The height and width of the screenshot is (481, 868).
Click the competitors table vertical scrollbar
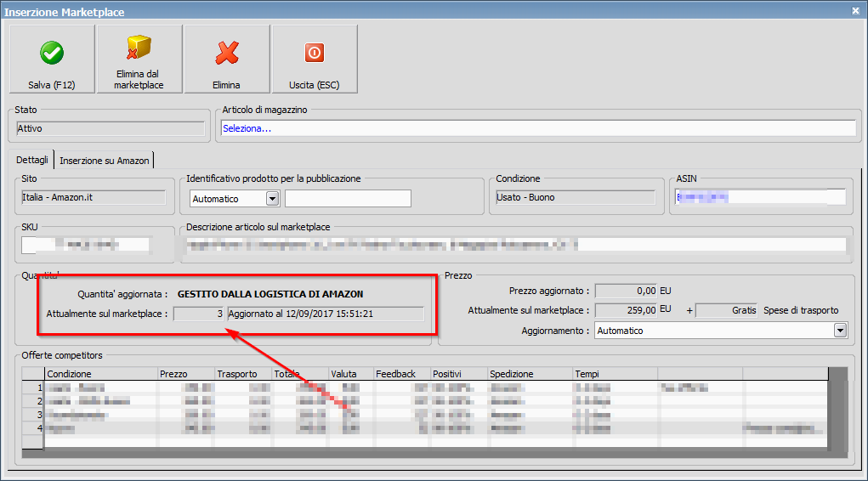coord(838,412)
